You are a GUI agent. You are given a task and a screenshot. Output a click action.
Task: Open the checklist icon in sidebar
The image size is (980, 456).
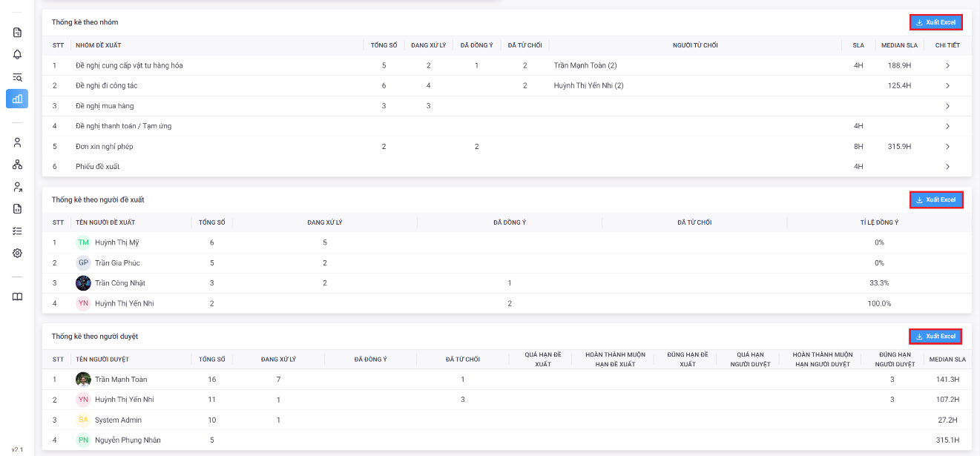[x=17, y=231]
